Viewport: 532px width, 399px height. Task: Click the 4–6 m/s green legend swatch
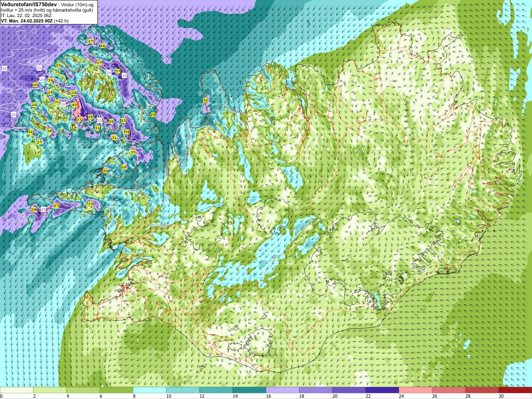[x=83, y=390]
